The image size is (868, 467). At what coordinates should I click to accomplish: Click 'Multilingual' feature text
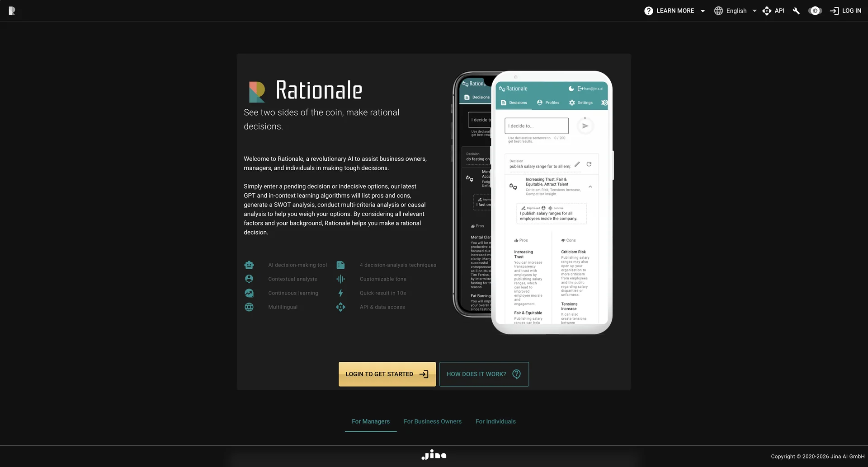click(x=283, y=307)
